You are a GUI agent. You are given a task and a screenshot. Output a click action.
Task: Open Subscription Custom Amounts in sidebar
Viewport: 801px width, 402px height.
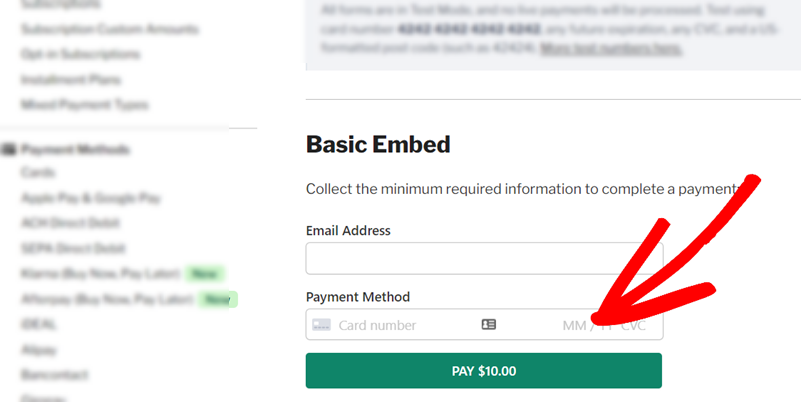coord(109,29)
